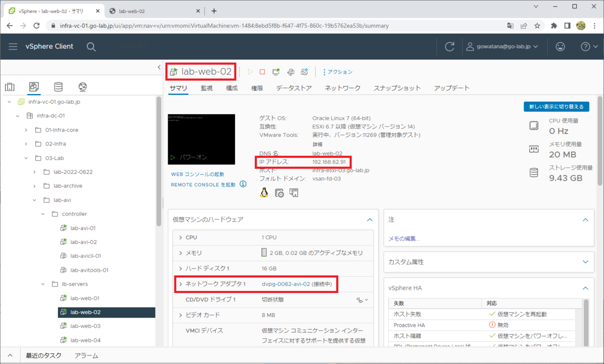Image resolution: width=604 pixels, height=364 pixels.
Task: Switch to Networking inventory view
Action: [x=83, y=87]
